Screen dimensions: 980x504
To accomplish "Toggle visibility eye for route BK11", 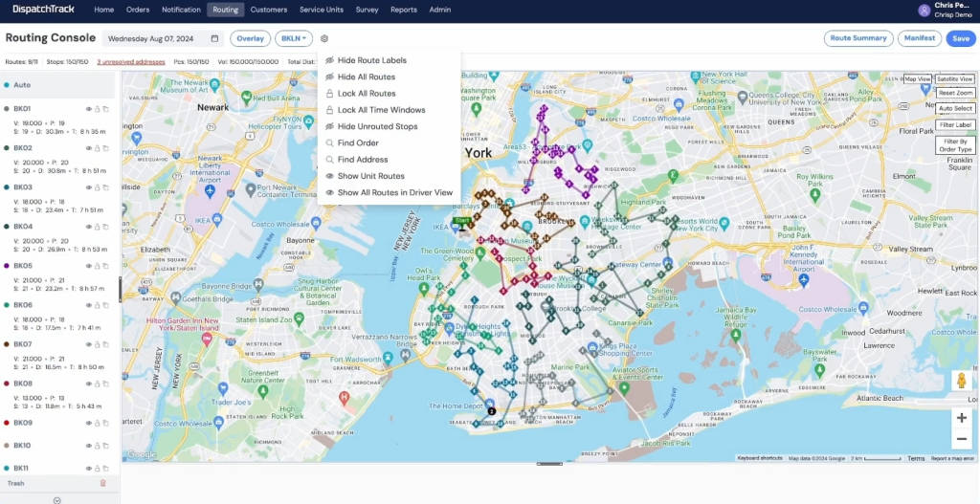I will point(89,469).
